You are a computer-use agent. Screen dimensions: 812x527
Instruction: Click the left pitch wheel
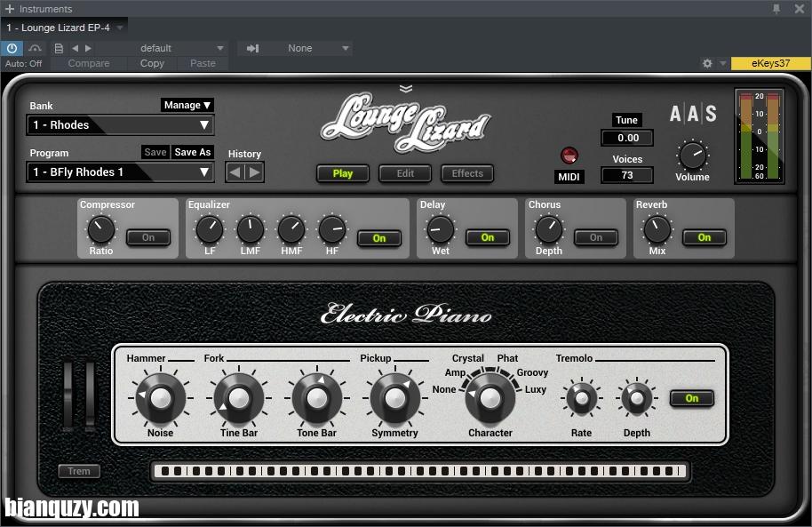click(68, 396)
